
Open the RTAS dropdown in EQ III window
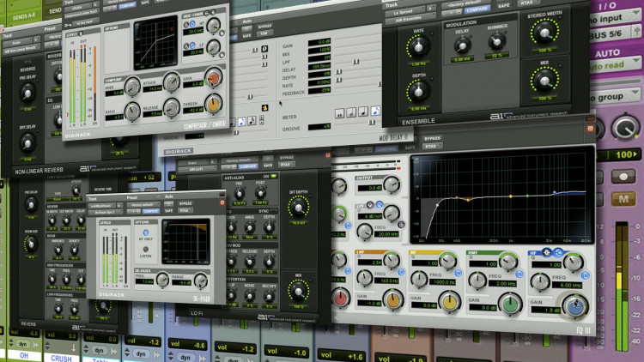[432, 146]
